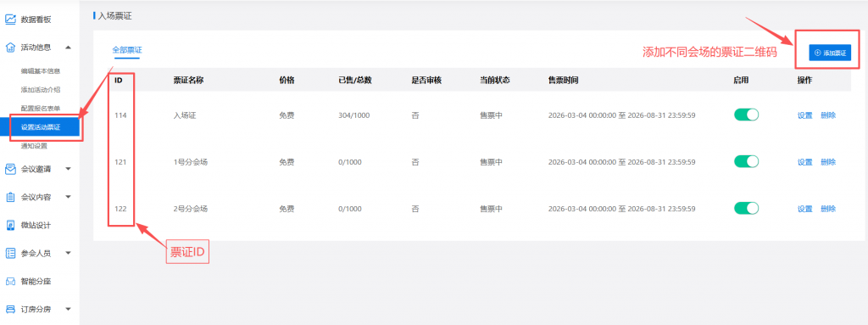Click ticket ID 114 cell
Image resolution: width=868 pixels, height=325 pixels.
click(120, 115)
